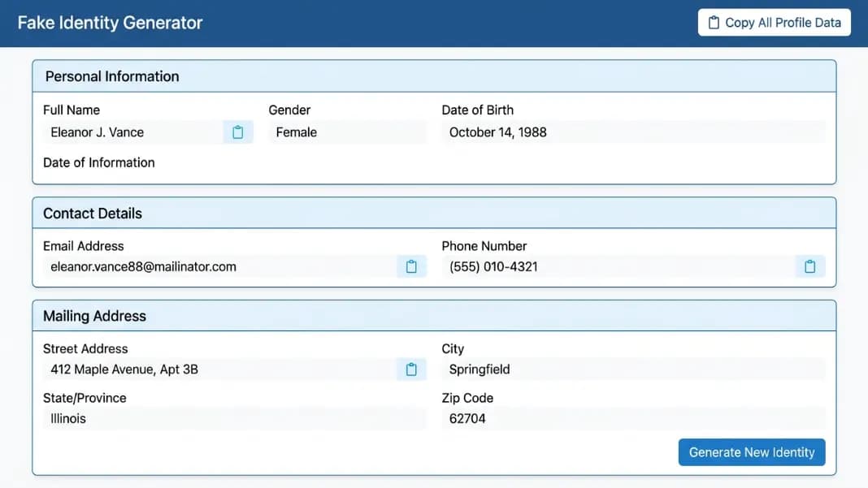Viewport: 868px width, 488px height.
Task: Click the street field 412 Maple Avenue
Action: pyautogui.click(x=220, y=369)
